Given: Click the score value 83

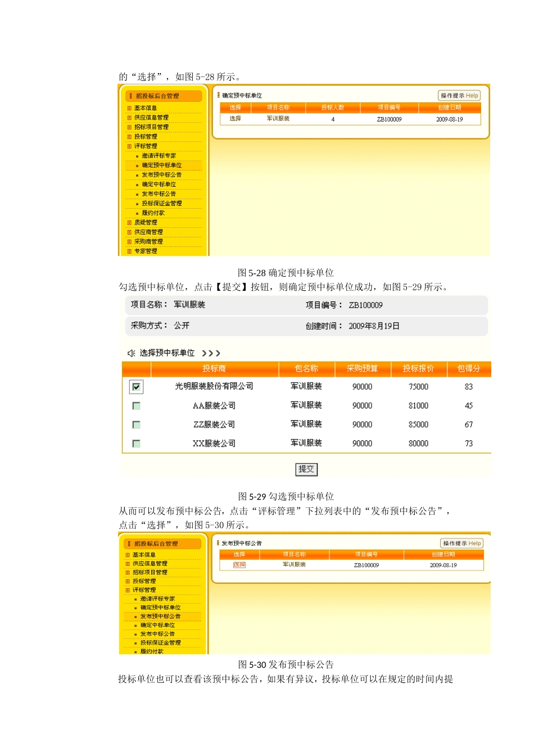Looking at the screenshot, I should pos(469,387).
